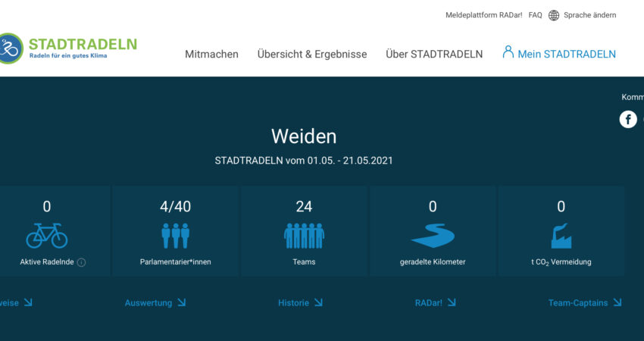Click the t CO2 Vermeidung label
The height and width of the screenshot is (341, 644).
[x=561, y=262]
